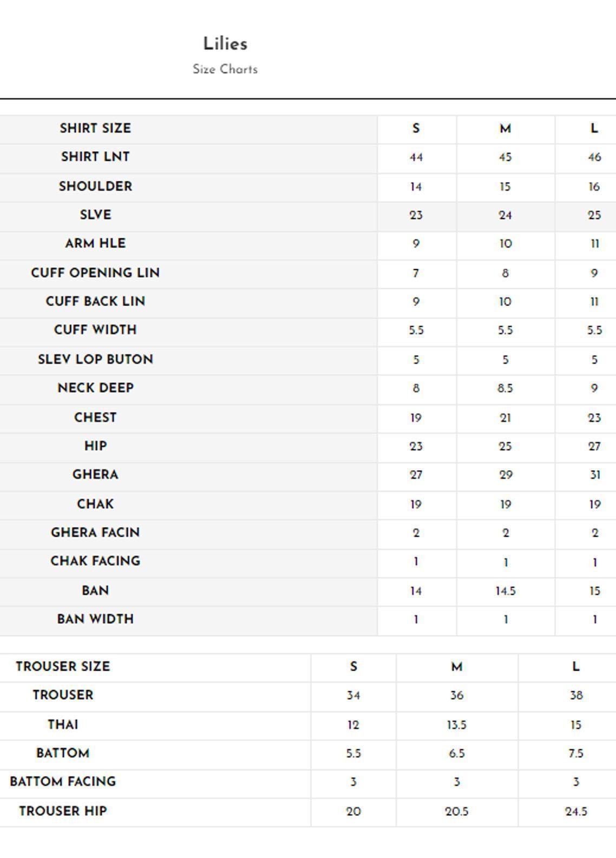
Task: Click the shirt size M column header
Action: coord(505,129)
